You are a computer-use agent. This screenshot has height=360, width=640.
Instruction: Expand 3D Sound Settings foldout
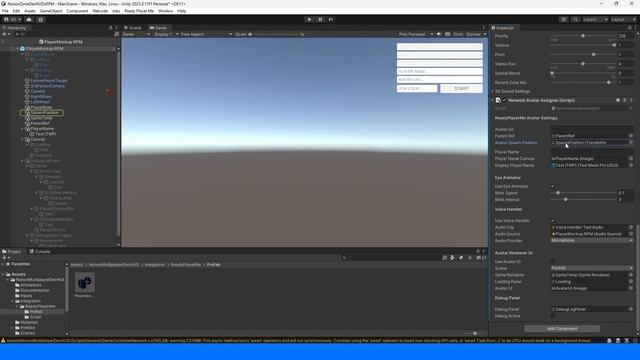tap(492, 91)
